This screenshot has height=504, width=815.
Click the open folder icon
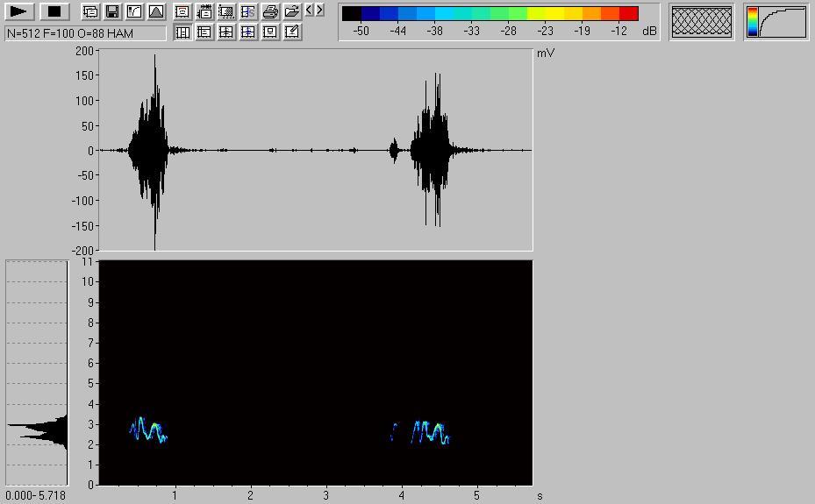[x=292, y=11]
